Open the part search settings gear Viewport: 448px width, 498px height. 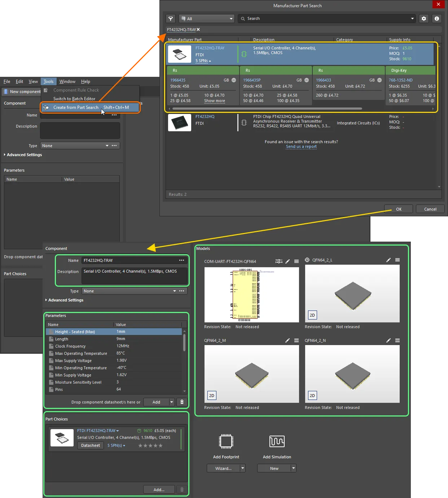point(424,19)
